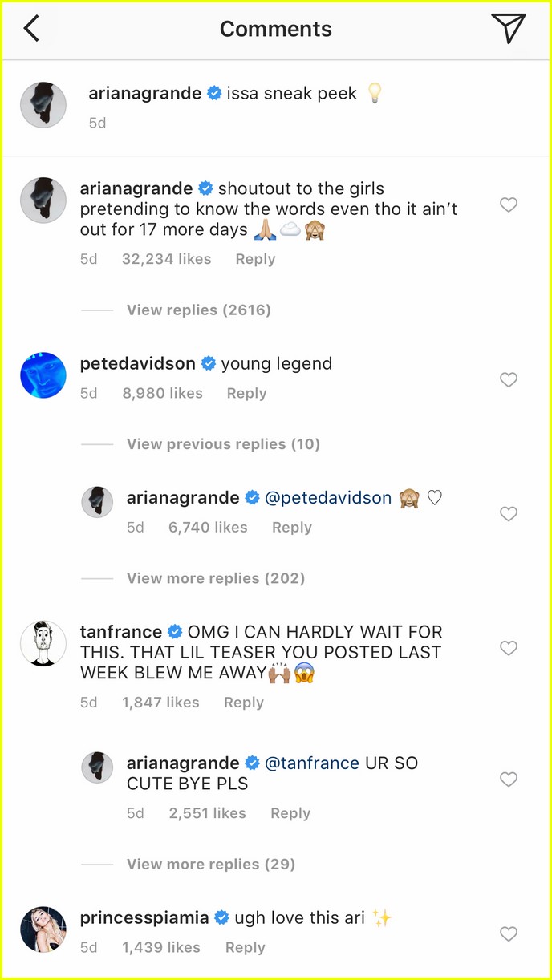Open petedavidson's blue profile picture

[43, 375]
